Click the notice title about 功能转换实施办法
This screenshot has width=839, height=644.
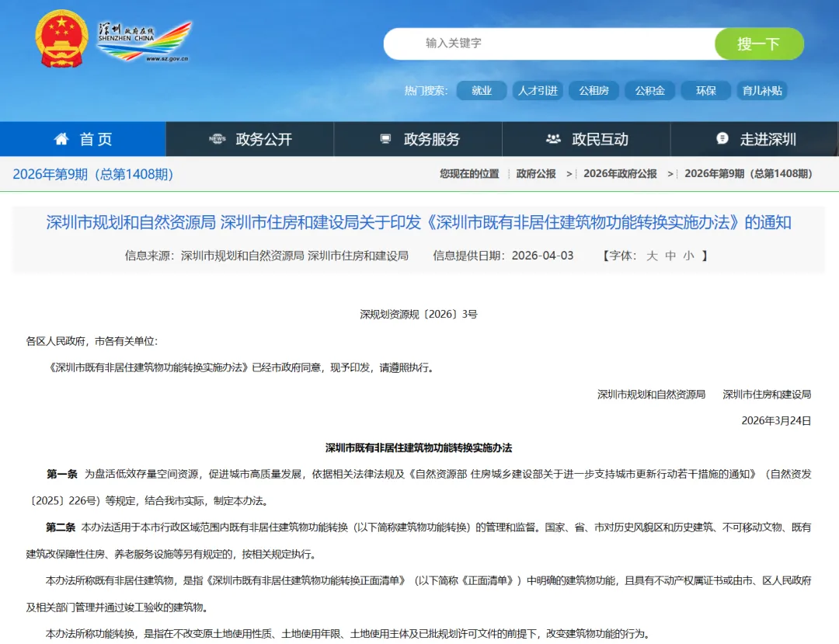coord(419,222)
